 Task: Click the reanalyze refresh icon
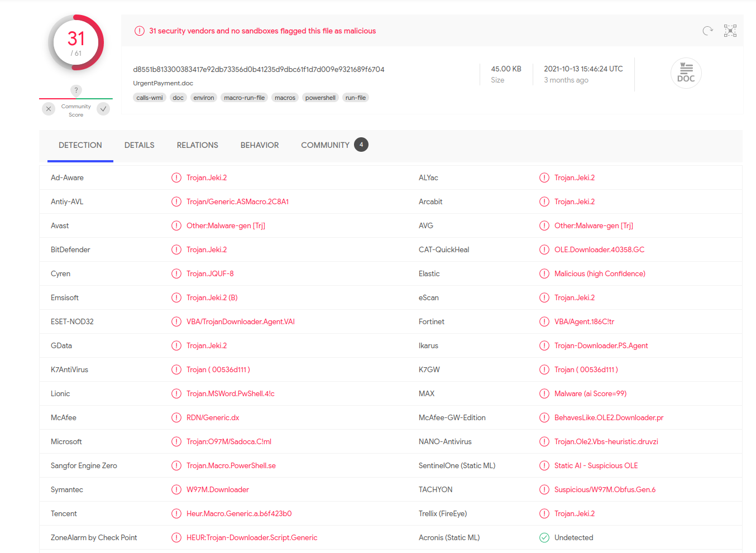tap(707, 31)
